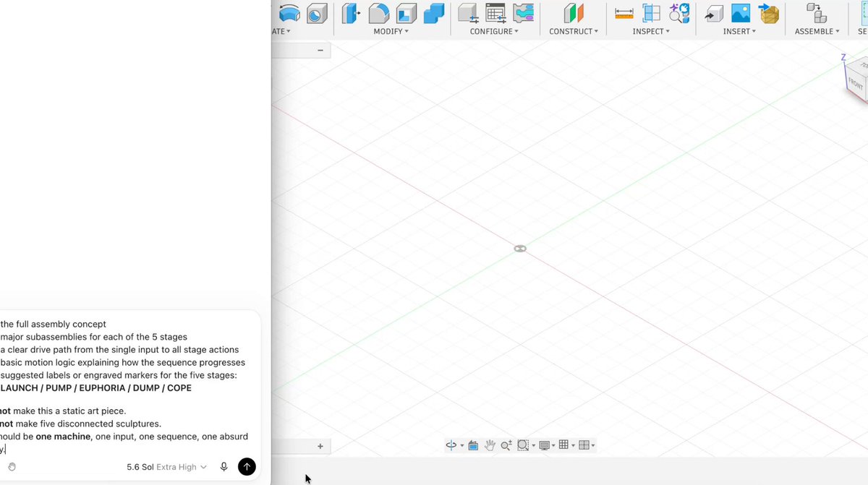Click the hand icon in chat composer
Viewport: 868px width, 485px height.
point(12,467)
